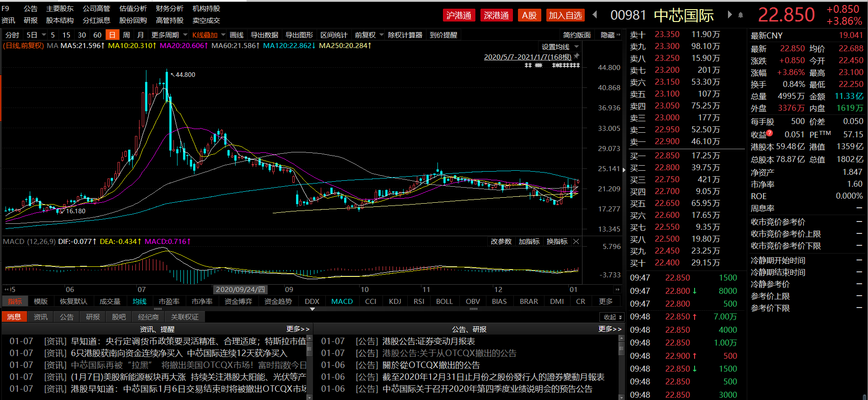Toggle the 成交量 volume indicator
The width and height of the screenshot is (868, 400).
(110, 301)
